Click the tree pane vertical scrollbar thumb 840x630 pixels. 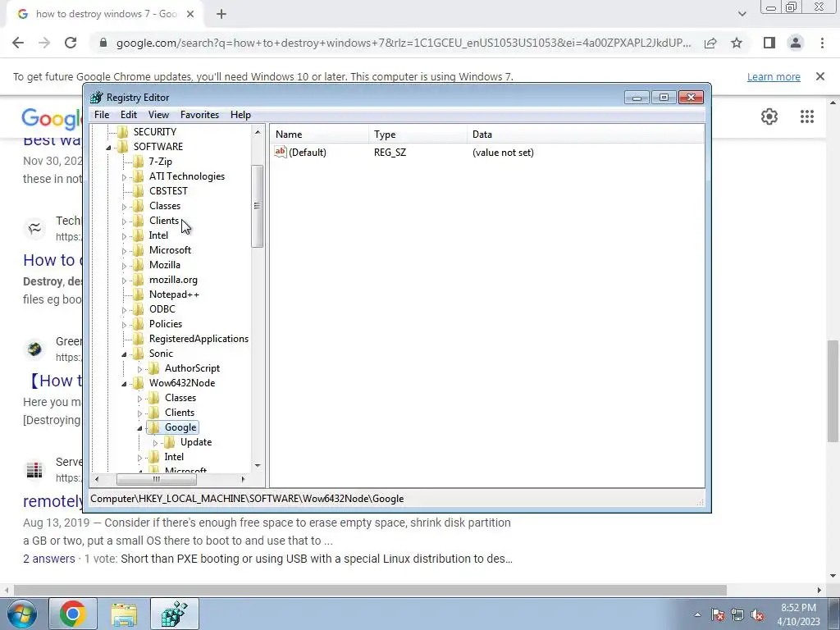[258, 206]
